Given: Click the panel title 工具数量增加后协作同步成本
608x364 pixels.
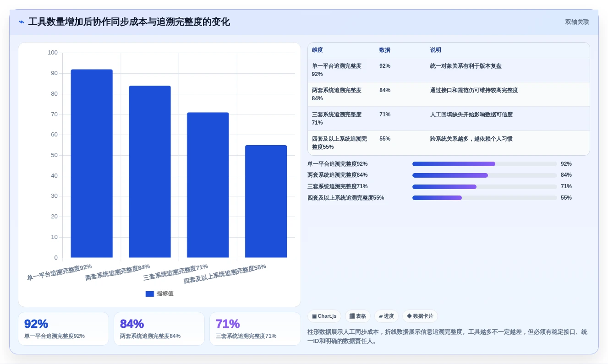Looking at the screenshot, I should coord(129,22).
